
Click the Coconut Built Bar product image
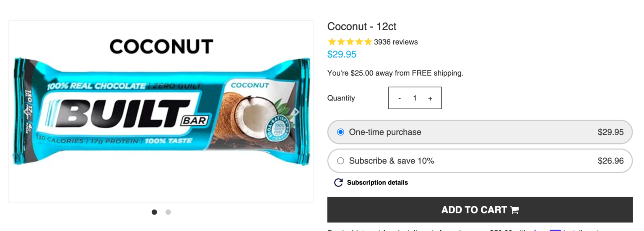[x=161, y=111]
